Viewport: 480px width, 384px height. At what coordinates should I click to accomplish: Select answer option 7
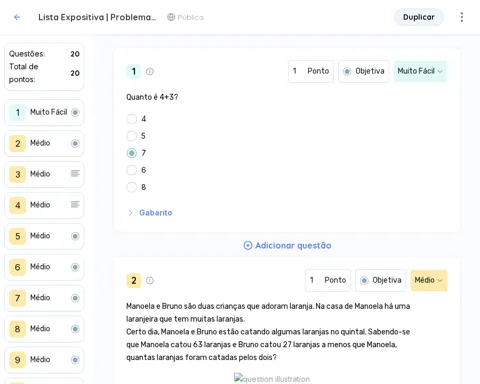[132, 153]
